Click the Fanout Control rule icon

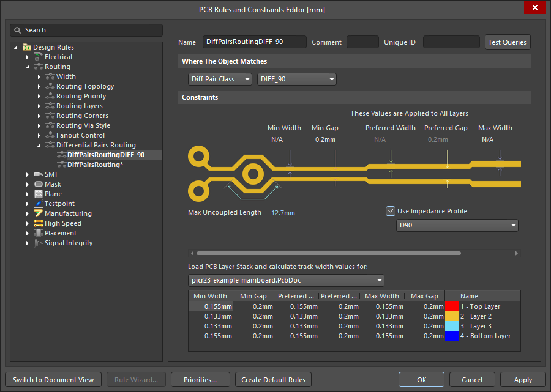(50, 135)
